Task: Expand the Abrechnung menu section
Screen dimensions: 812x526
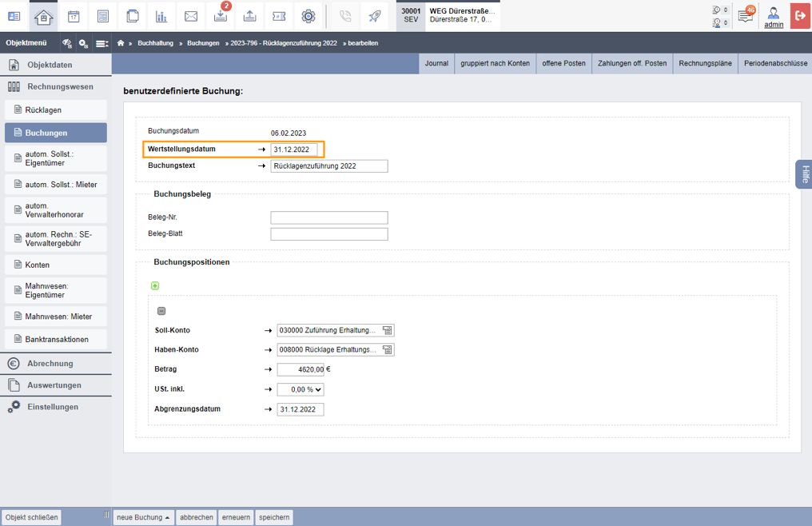Action: click(56, 363)
